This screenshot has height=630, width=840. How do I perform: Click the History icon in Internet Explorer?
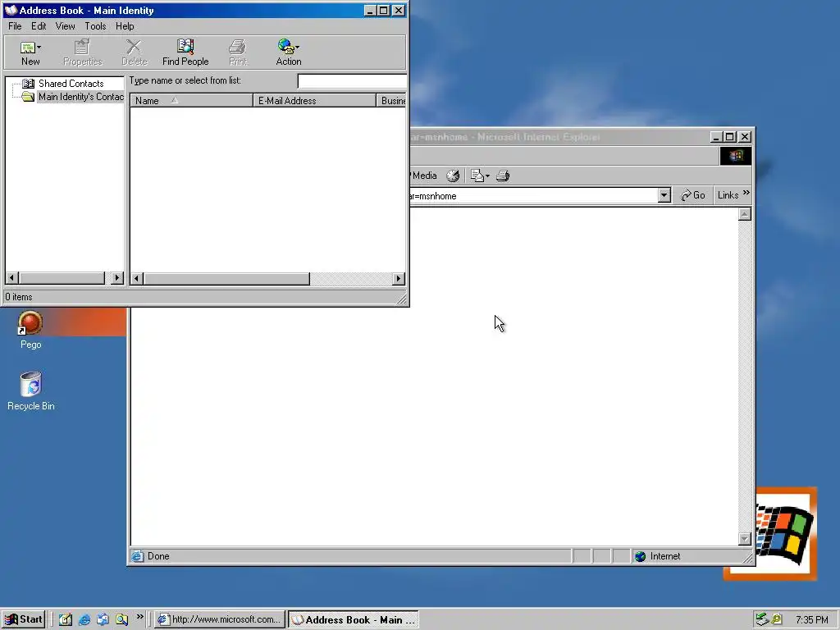coord(453,176)
